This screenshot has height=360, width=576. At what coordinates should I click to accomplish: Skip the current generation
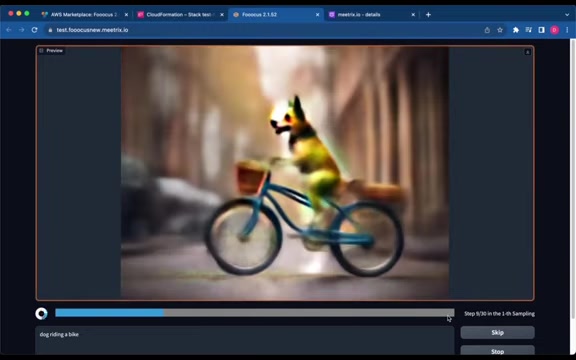click(x=497, y=332)
